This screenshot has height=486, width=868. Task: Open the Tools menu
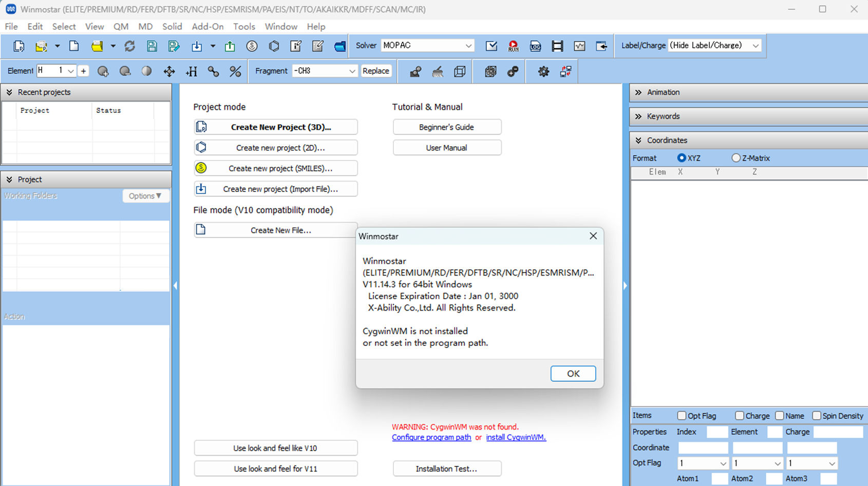pyautogui.click(x=244, y=27)
